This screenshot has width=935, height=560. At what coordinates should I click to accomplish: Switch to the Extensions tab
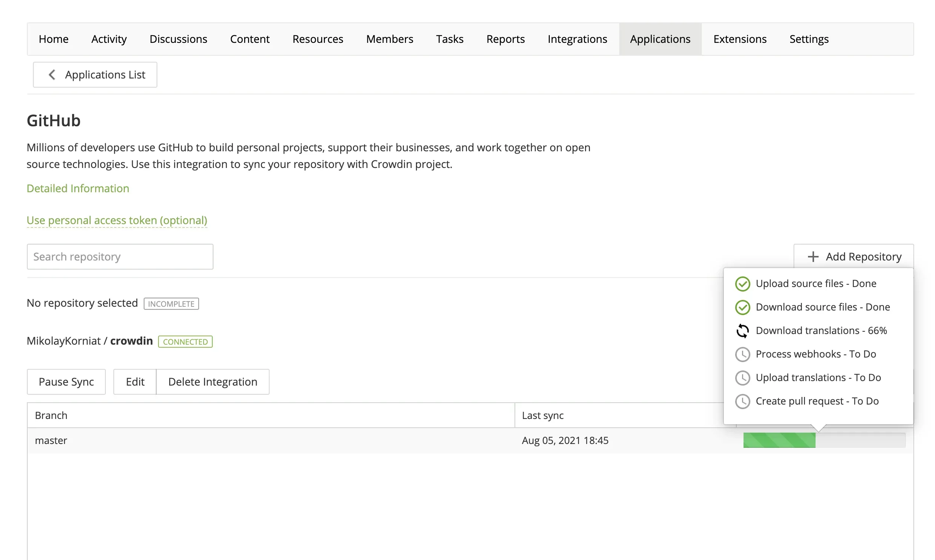click(x=740, y=39)
